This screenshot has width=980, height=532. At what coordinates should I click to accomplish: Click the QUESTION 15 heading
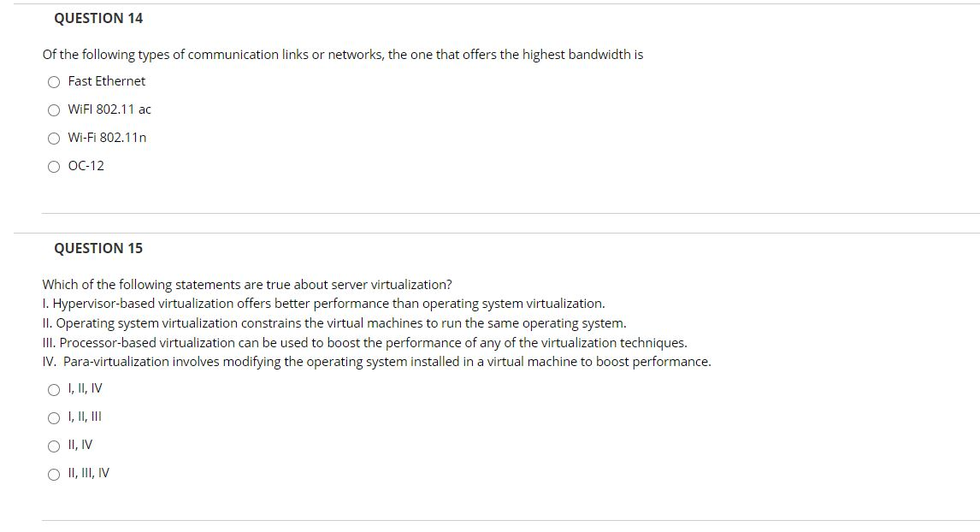pos(99,248)
